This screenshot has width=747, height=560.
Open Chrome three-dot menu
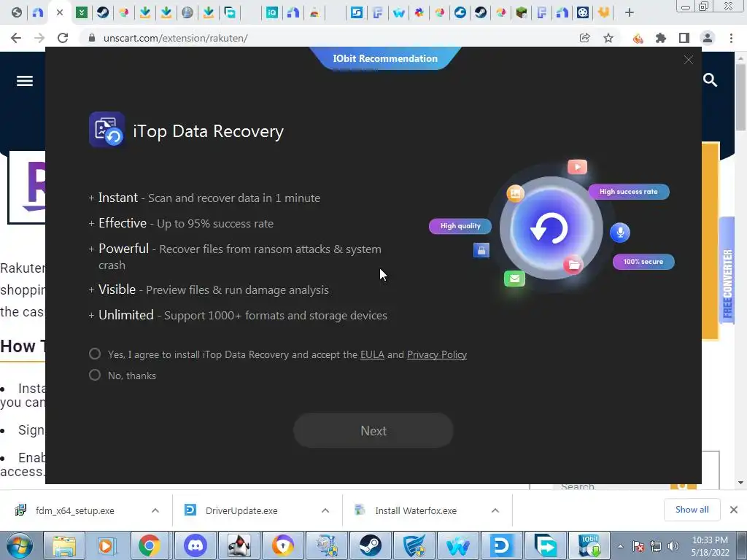pyautogui.click(x=731, y=38)
